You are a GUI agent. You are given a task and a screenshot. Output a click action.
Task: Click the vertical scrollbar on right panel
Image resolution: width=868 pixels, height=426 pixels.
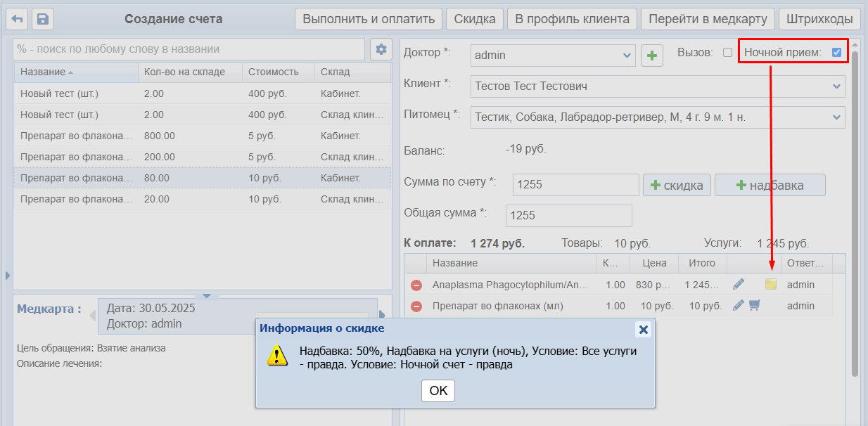[x=855, y=211]
